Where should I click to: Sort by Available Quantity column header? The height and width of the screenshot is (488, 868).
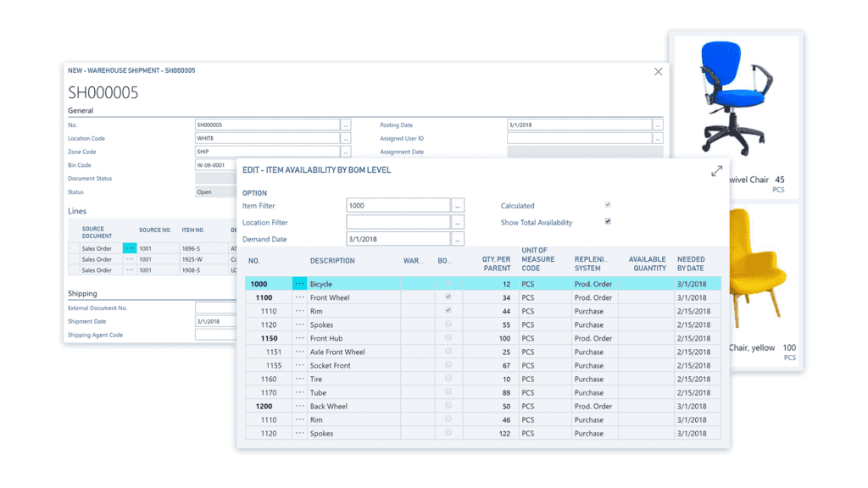pyautogui.click(x=647, y=264)
